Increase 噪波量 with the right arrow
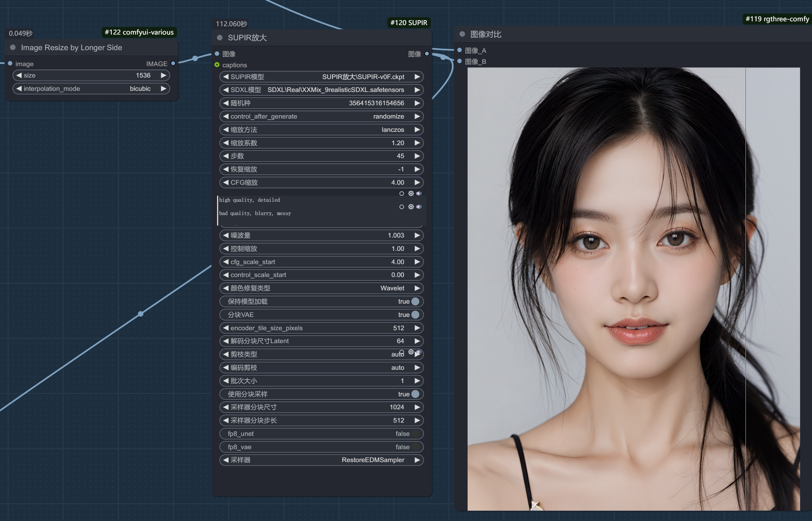812x521 pixels. pos(417,235)
